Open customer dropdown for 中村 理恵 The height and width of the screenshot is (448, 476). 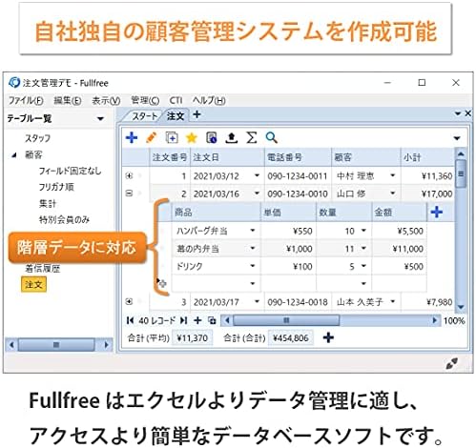[393, 175]
